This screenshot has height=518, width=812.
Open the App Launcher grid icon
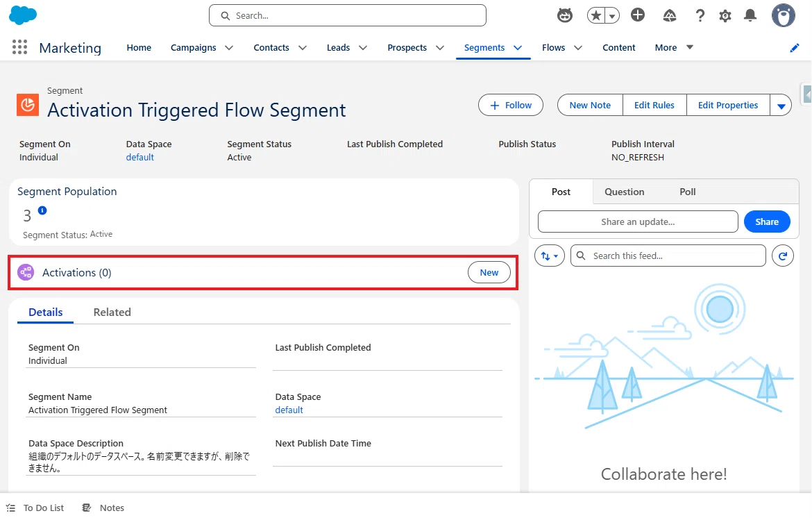19,47
